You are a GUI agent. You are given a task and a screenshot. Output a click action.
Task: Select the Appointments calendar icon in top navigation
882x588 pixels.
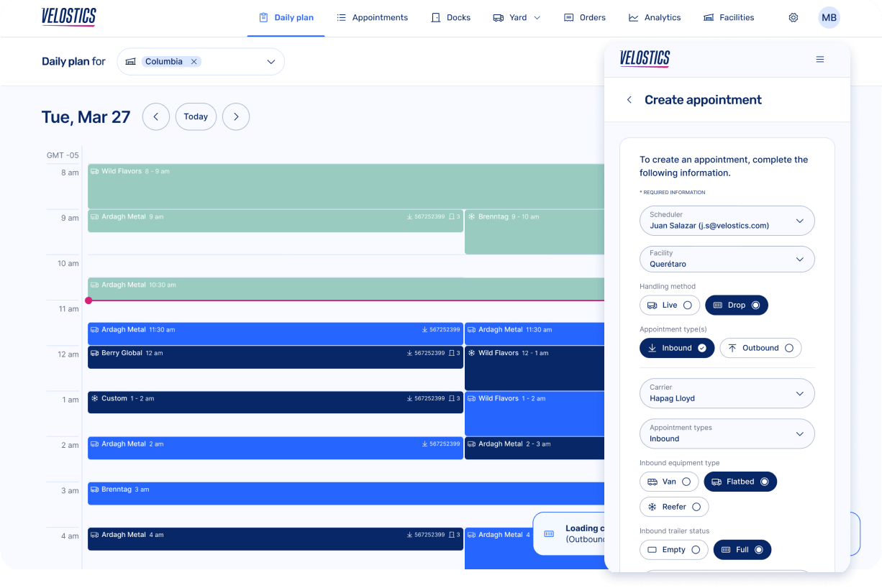click(340, 17)
